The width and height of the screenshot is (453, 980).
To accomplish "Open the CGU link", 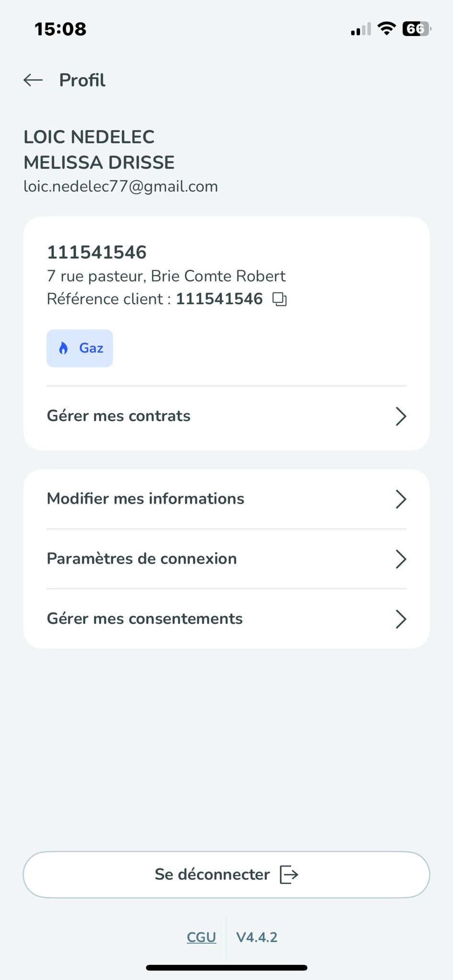I will 201,937.
